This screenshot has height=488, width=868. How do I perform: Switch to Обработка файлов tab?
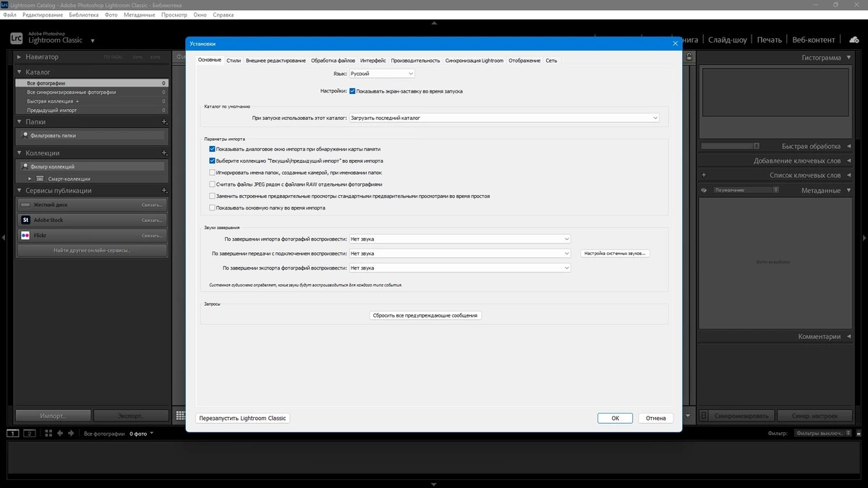pos(333,61)
